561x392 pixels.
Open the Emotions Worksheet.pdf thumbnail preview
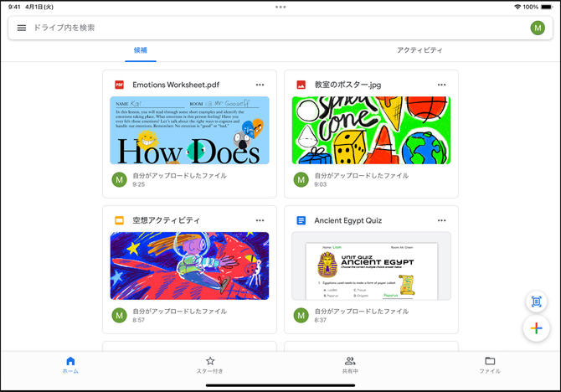click(190, 130)
